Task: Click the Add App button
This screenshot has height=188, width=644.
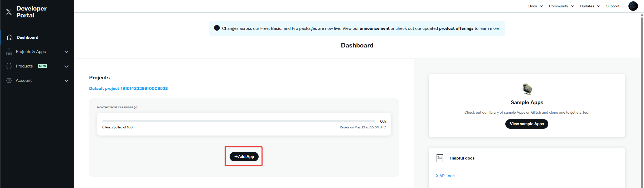Action: 244,157
